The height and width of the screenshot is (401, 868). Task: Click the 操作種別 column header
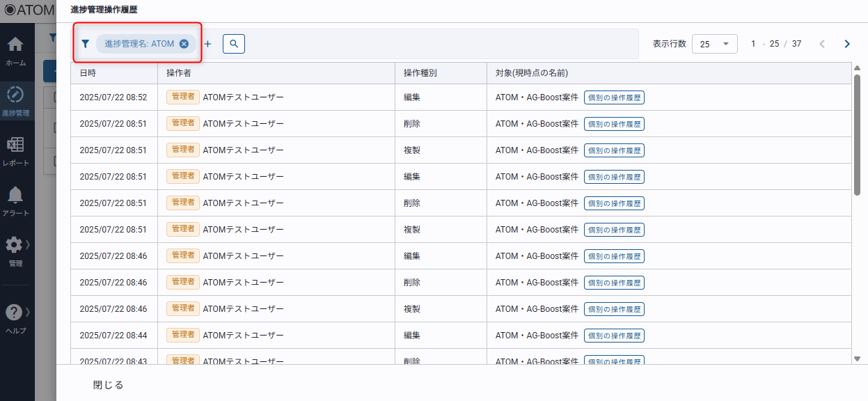pyautogui.click(x=420, y=73)
